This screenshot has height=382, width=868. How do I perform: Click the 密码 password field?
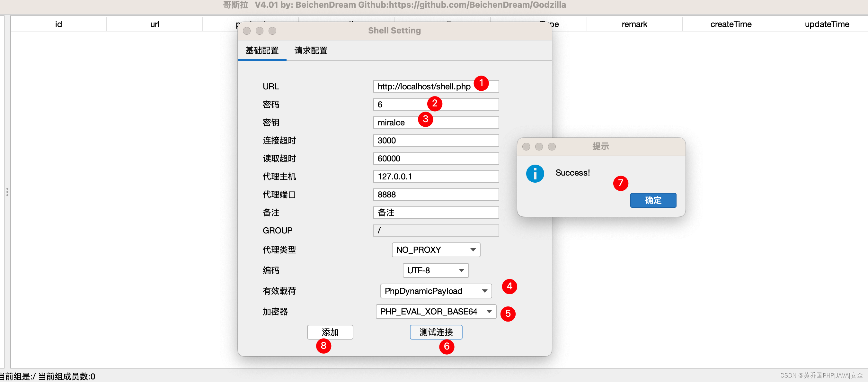(436, 105)
